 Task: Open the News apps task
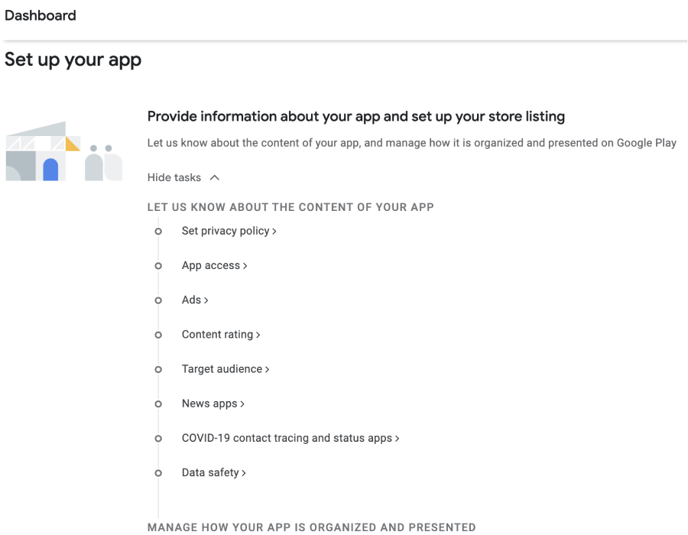tap(213, 403)
